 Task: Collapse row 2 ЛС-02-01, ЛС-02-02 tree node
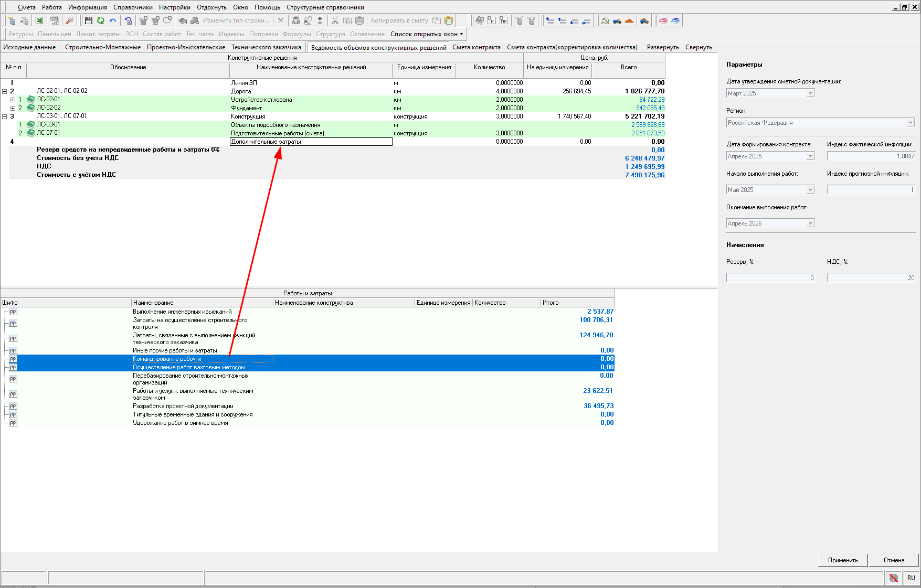pyautogui.click(x=5, y=91)
